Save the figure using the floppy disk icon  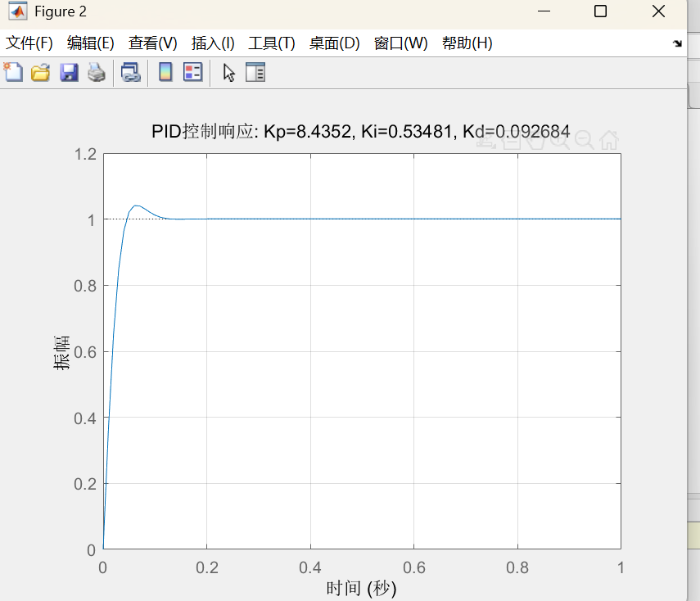tap(69, 72)
